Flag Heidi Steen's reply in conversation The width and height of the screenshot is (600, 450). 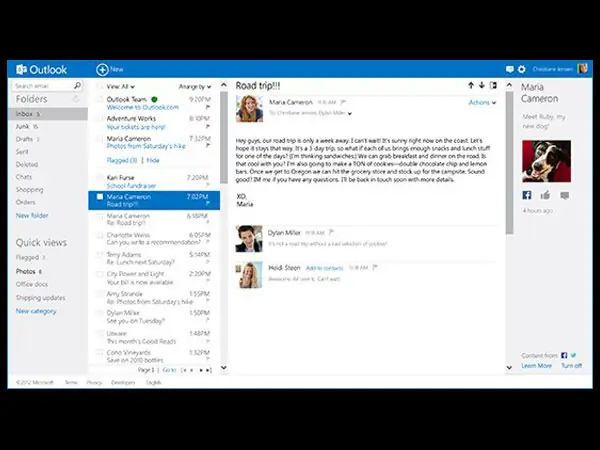tap(375, 267)
